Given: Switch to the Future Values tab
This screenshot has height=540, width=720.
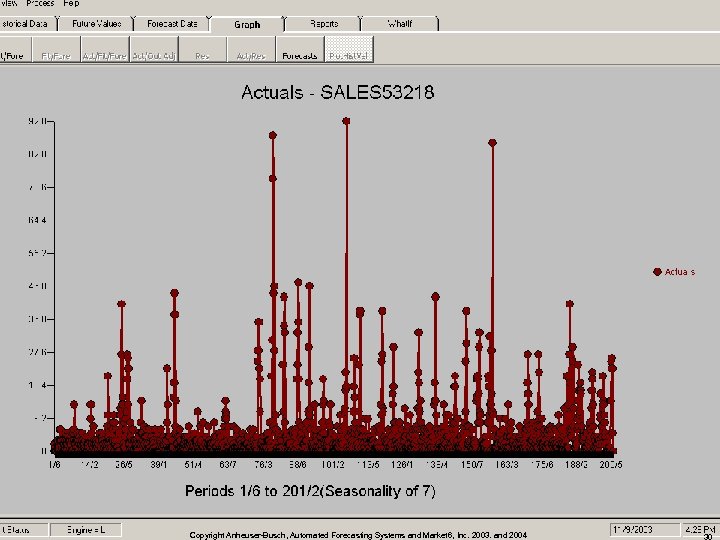Looking at the screenshot, I should tap(96, 24).
